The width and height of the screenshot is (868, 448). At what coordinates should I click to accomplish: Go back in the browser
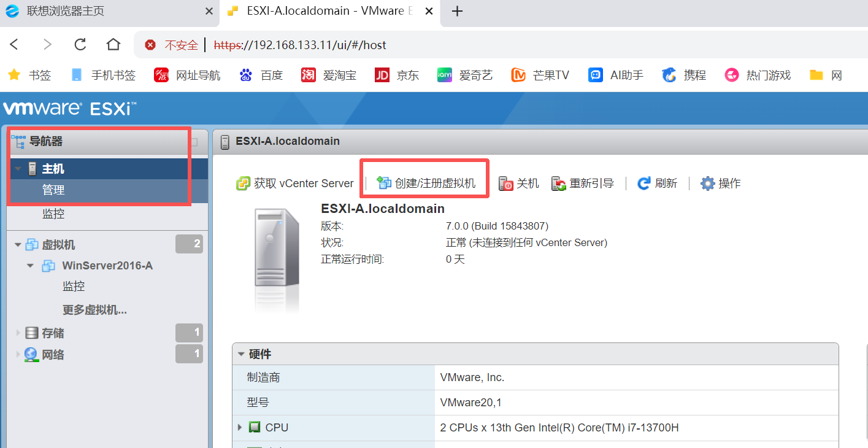[x=15, y=44]
